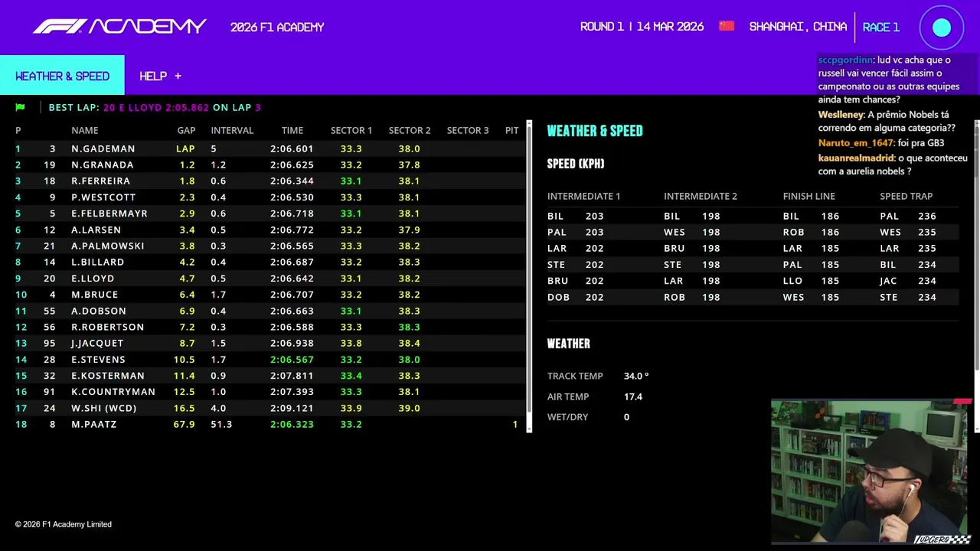The height and width of the screenshot is (551, 980).
Task: Click the F1 Academy logo
Action: tap(119, 27)
